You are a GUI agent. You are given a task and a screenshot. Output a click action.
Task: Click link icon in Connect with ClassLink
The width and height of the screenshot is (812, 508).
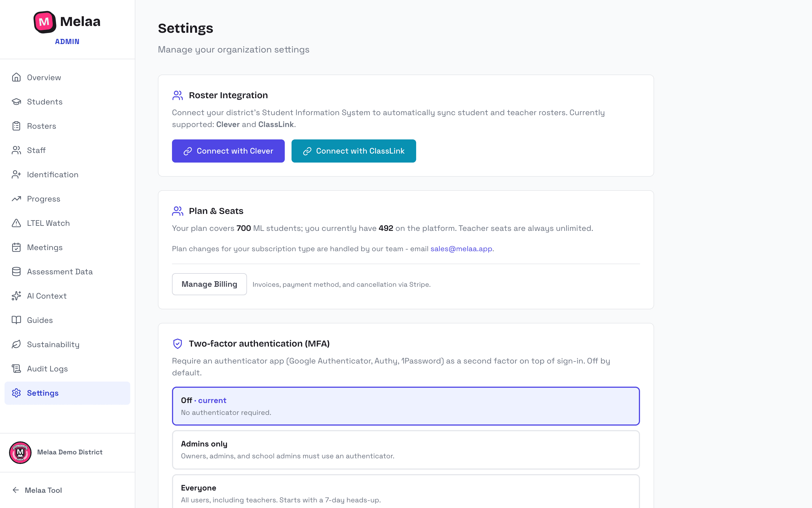[307, 151]
